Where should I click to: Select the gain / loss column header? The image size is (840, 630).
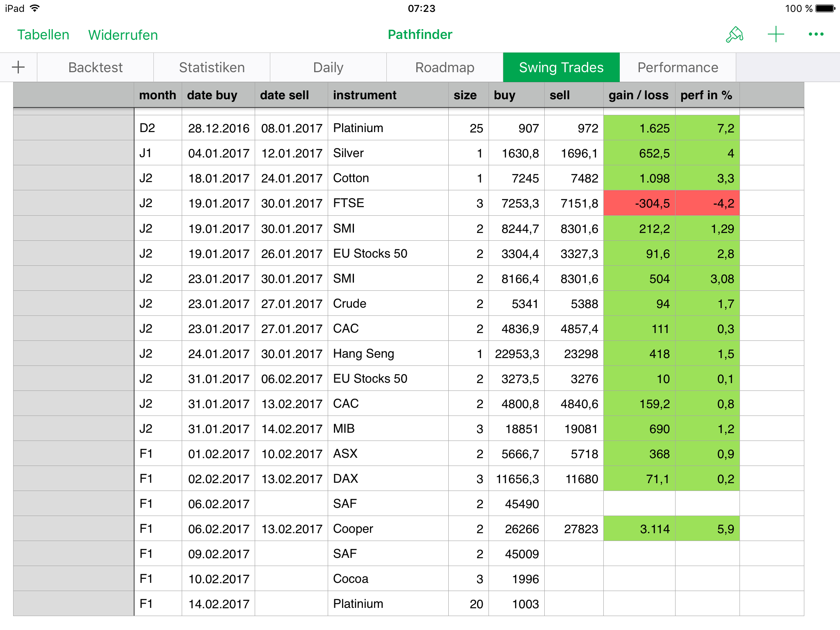click(x=639, y=95)
